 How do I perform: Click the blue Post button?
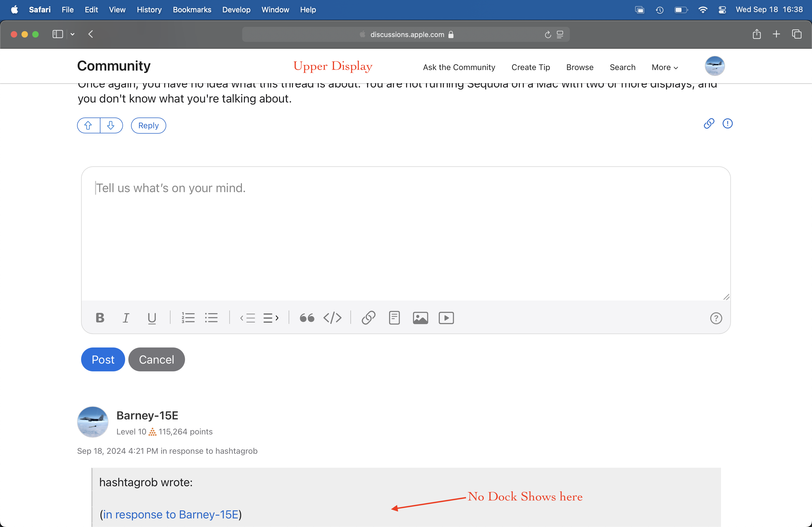pos(103,359)
